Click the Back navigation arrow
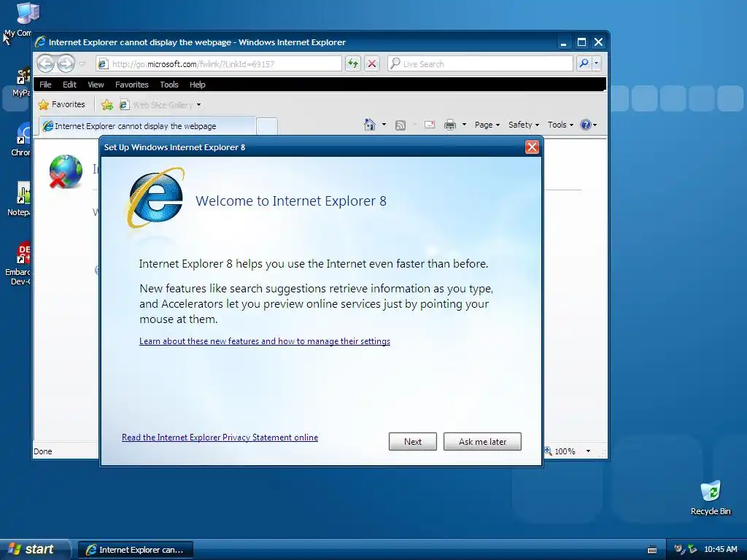Screen dimensions: 747x560 click(46, 63)
